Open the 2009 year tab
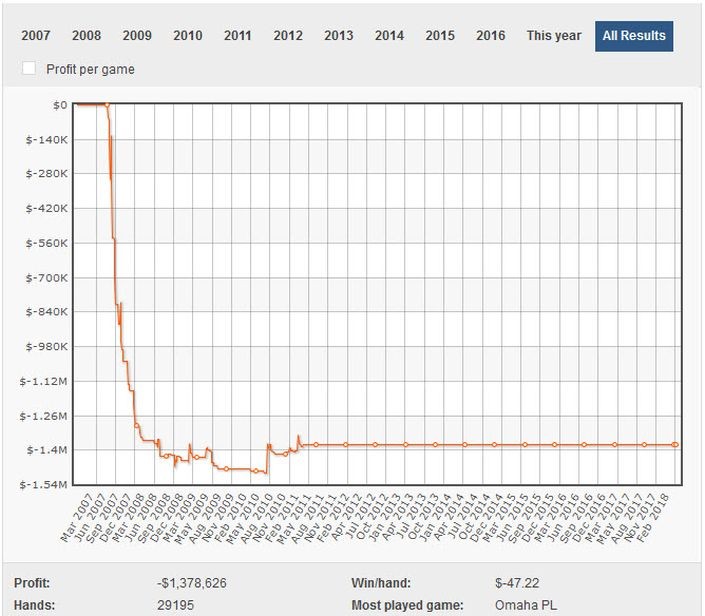705x616 pixels. (137, 36)
